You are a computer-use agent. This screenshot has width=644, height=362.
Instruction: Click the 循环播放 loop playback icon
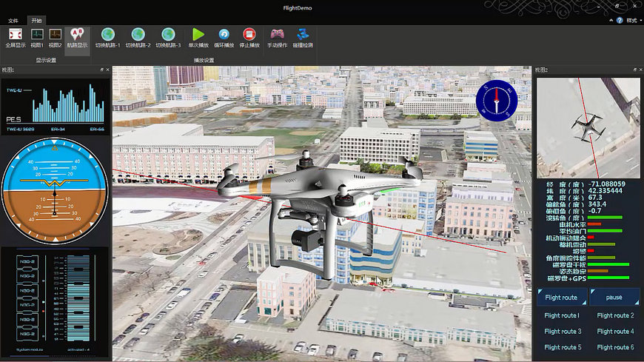tap(224, 34)
